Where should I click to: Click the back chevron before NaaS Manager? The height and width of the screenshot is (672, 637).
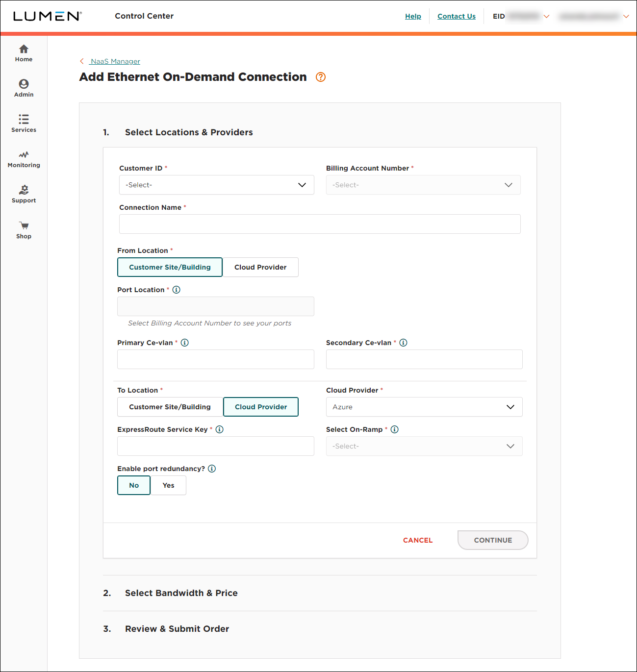coord(82,61)
